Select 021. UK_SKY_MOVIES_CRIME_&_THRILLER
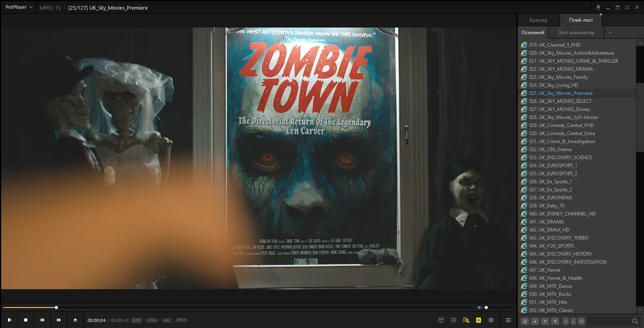The image size is (644, 328). point(577,61)
